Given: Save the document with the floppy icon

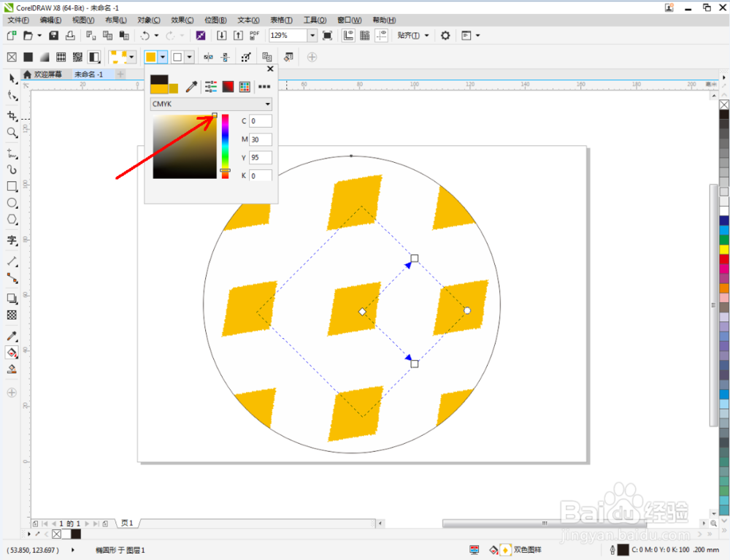Looking at the screenshot, I should pos(54,35).
